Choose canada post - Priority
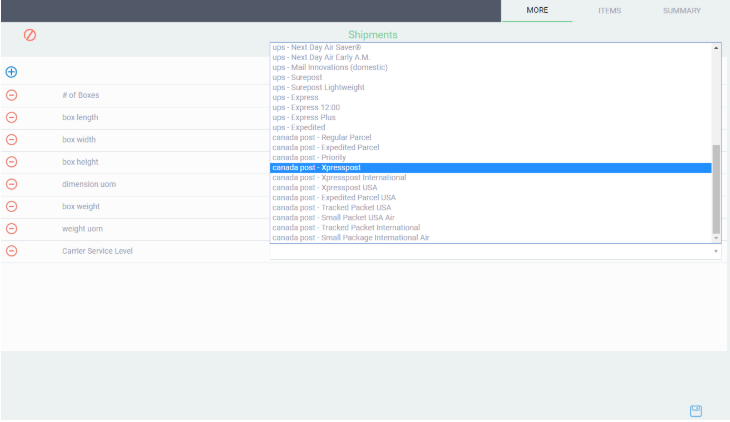Image resolution: width=730 pixels, height=422 pixels. (491, 157)
